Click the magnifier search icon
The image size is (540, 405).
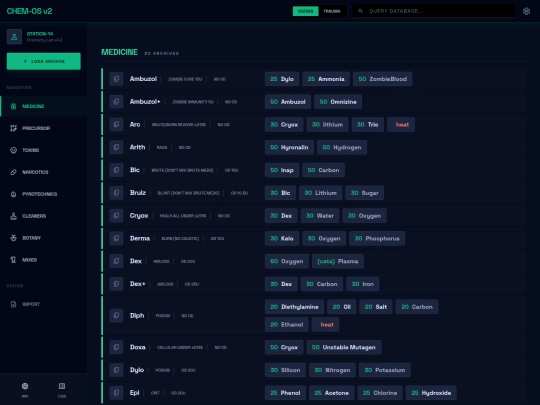(360, 11)
